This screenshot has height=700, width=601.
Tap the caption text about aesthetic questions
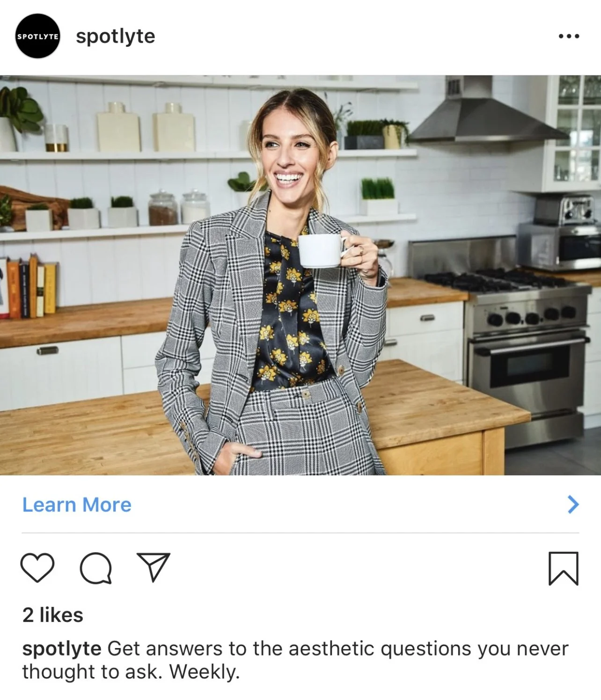click(295, 660)
